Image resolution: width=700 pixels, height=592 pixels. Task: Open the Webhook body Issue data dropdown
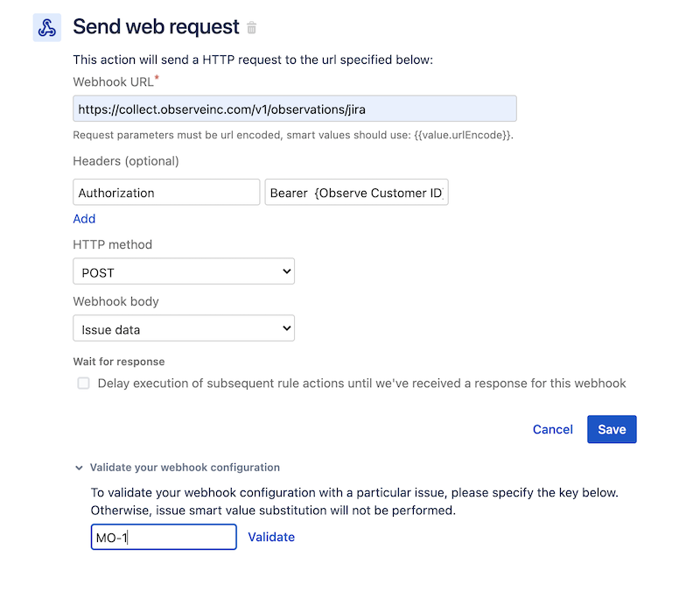tap(184, 328)
